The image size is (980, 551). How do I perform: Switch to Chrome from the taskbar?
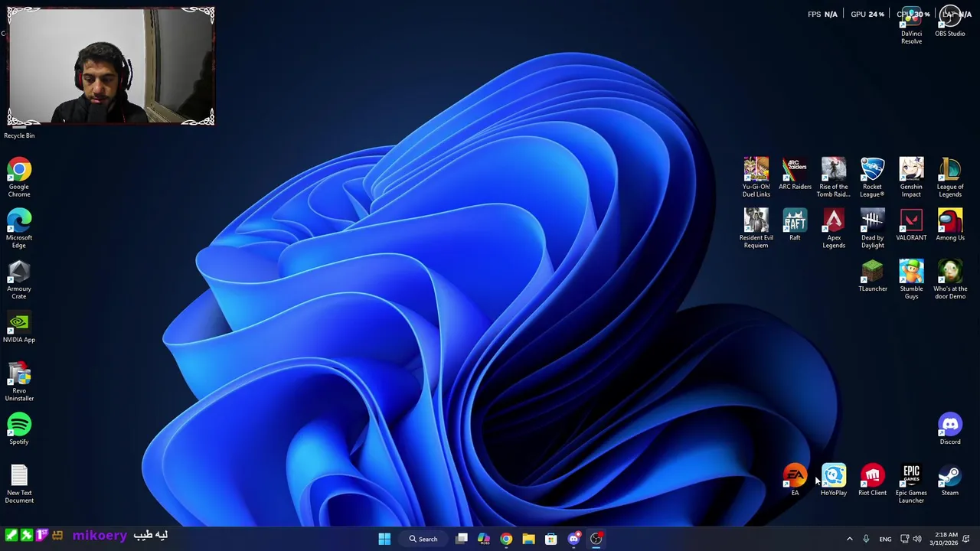[506, 539]
